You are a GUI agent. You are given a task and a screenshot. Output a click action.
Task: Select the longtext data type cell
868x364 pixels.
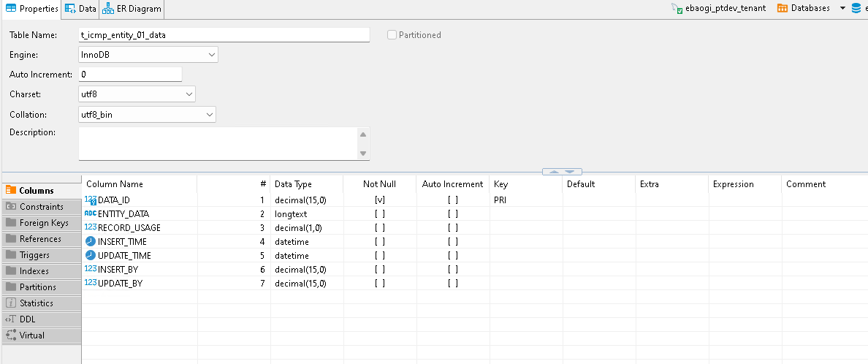click(x=307, y=214)
